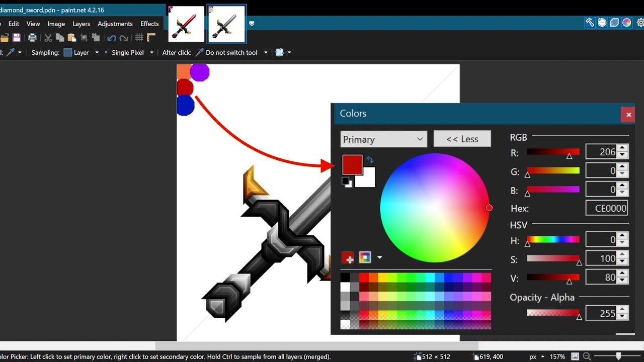Viewport: 644px width, 362px height.
Task: Toggle the History window clock icon
Action: coord(602,23)
